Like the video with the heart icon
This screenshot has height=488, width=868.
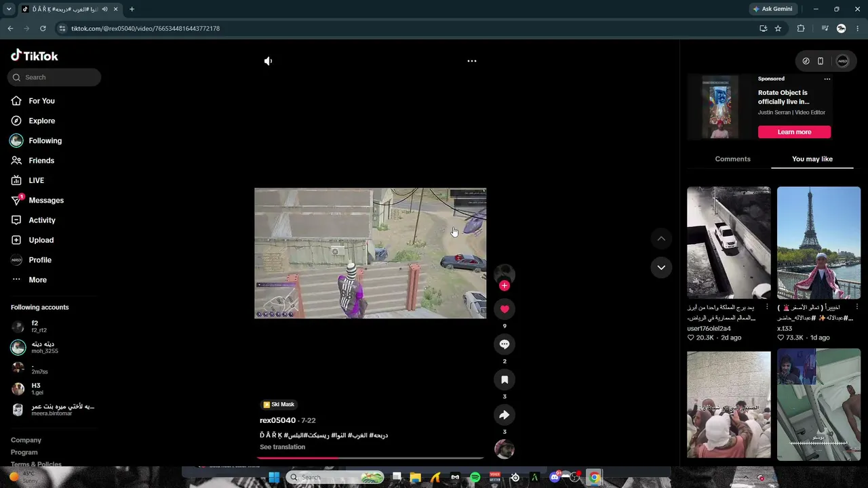pyautogui.click(x=505, y=309)
